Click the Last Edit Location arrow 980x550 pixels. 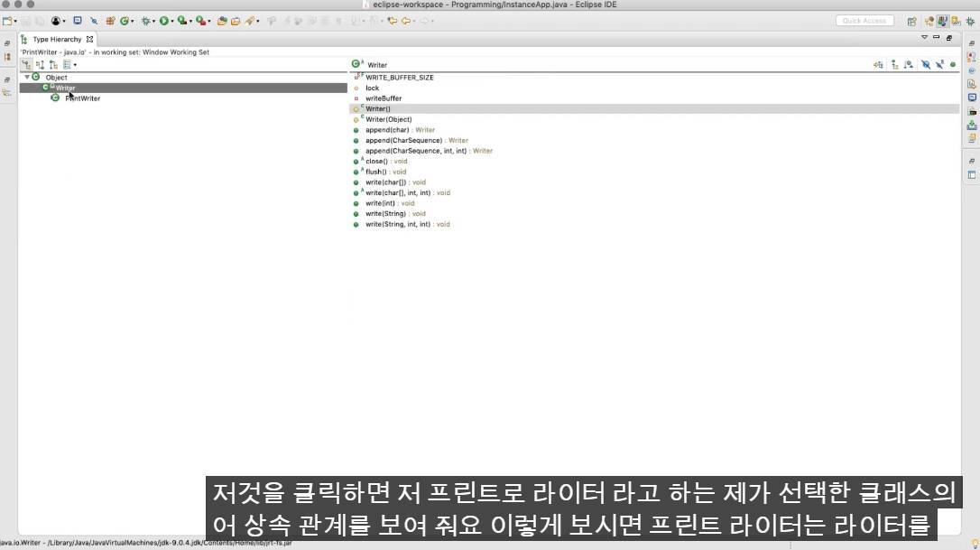tap(392, 21)
